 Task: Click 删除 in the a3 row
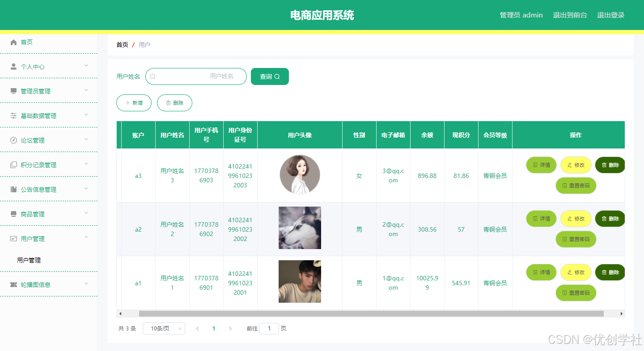tap(610, 165)
